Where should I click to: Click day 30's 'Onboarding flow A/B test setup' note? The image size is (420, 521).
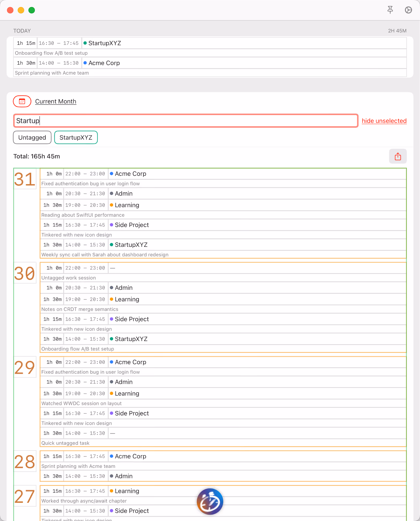[x=78, y=349]
